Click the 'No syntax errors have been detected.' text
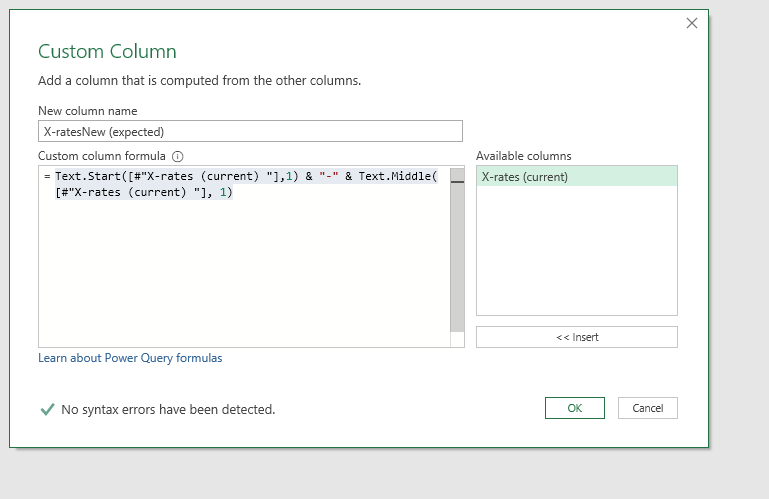The image size is (769, 499). pos(168,409)
